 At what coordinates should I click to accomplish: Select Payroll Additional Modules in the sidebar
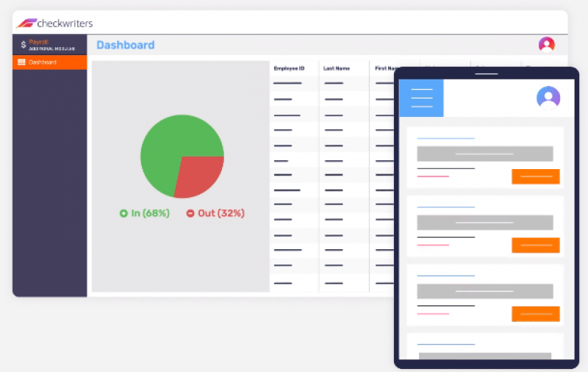[x=50, y=45]
